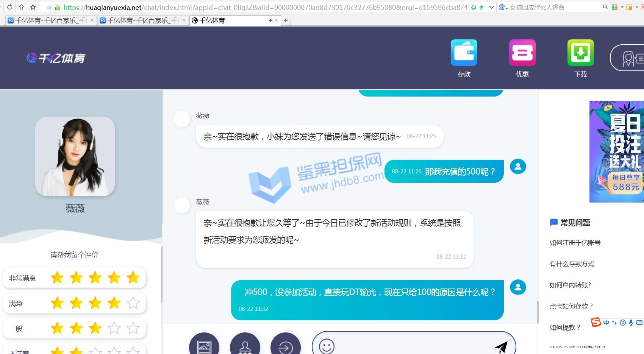Expand the browser extensions grid dropdown arrow

(622, 7)
